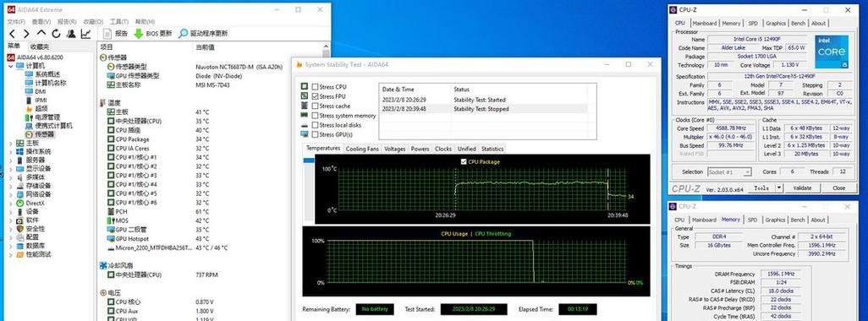Click the 安全性 shield icon
The image size is (868, 321).
pyautogui.click(x=20, y=229)
